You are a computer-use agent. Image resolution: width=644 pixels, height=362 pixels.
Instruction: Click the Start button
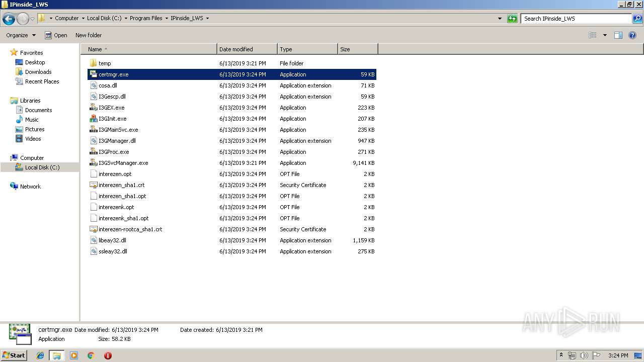pos(14,355)
